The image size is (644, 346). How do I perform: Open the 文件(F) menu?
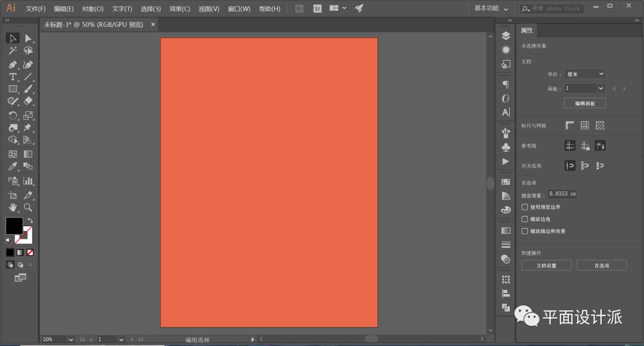pos(36,9)
